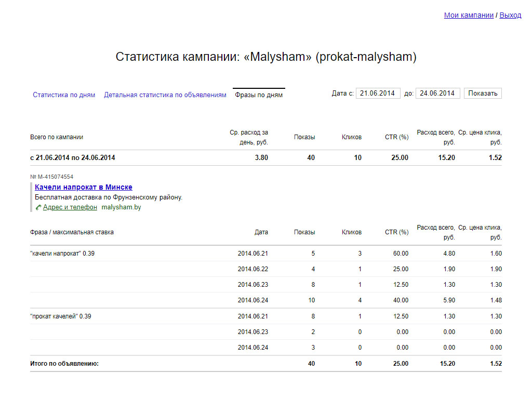Open Детальная статистика по объявлениям tab
Viewport: 532px width, 399px height.
coord(165,95)
